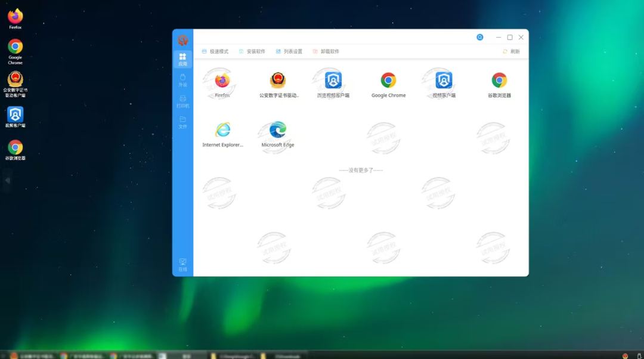Screen dimensions: 644x359
Task: Open the 文件 sidebar section
Action: tap(182, 122)
